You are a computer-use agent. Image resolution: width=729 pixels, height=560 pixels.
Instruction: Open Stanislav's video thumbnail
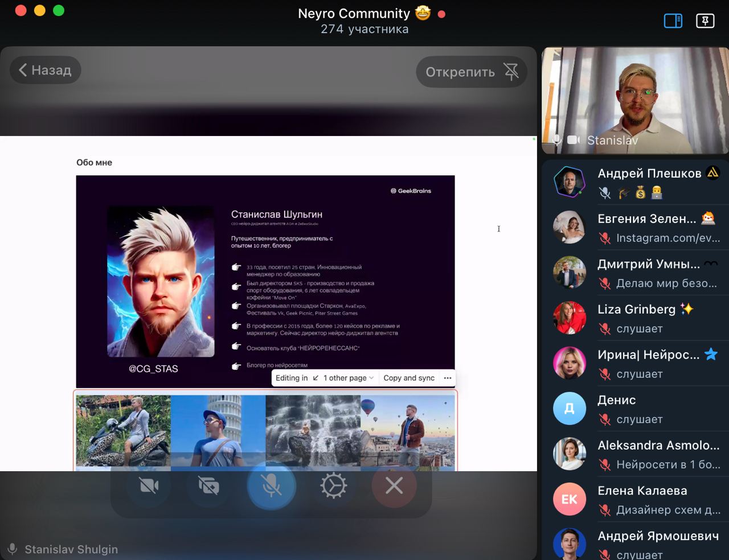[635, 101]
